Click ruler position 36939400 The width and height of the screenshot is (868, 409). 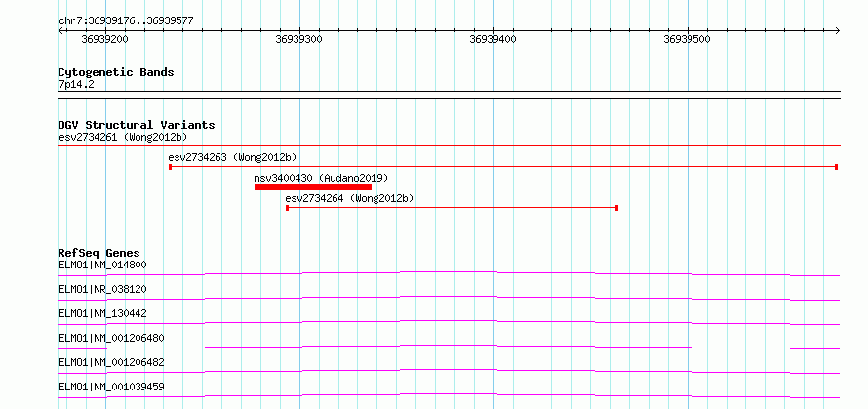click(493, 39)
